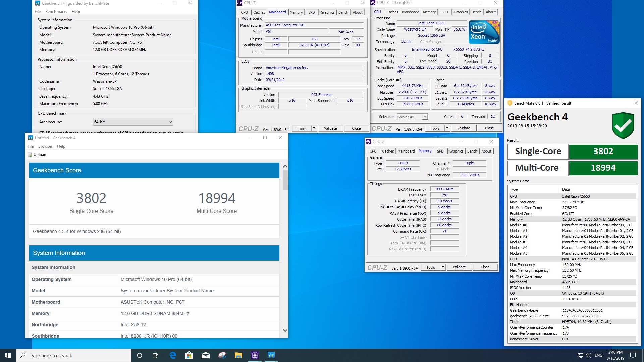Screen dimensions: 644x362
Task: Click the Core Speed 4415.73 MHz value
Action: coord(413,86)
